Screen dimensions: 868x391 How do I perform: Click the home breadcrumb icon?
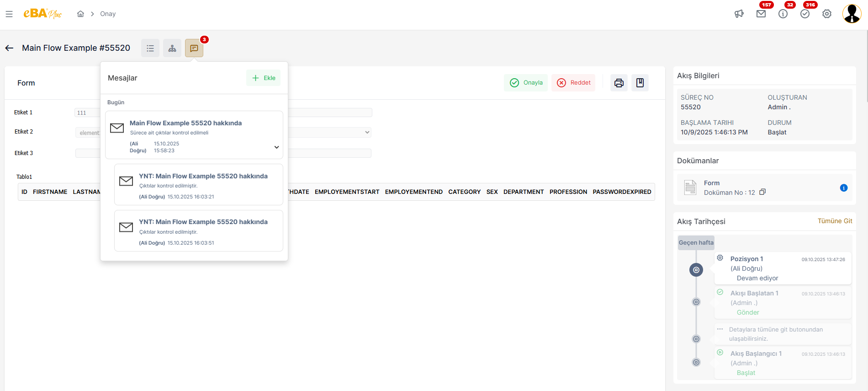pyautogui.click(x=80, y=14)
